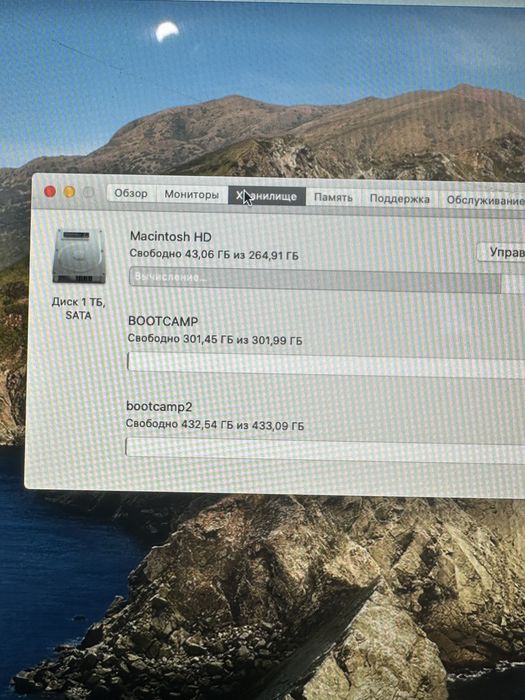Click the greyed-out zoom window button
525x700 pixels.
(89, 192)
